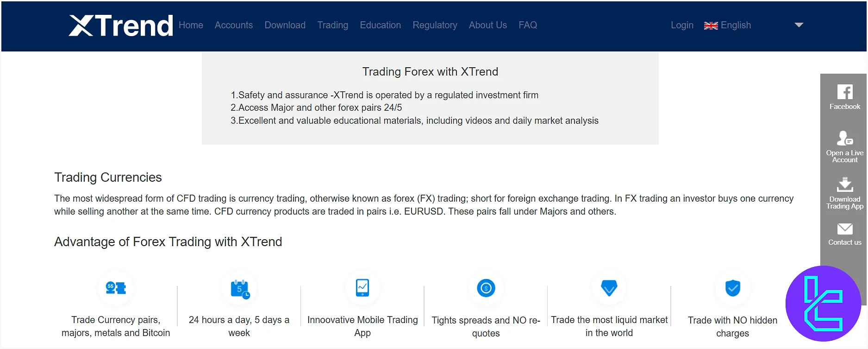Click the Open a Live Account label
The width and height of the screenshot is (868, 349).
coord(845,156)
